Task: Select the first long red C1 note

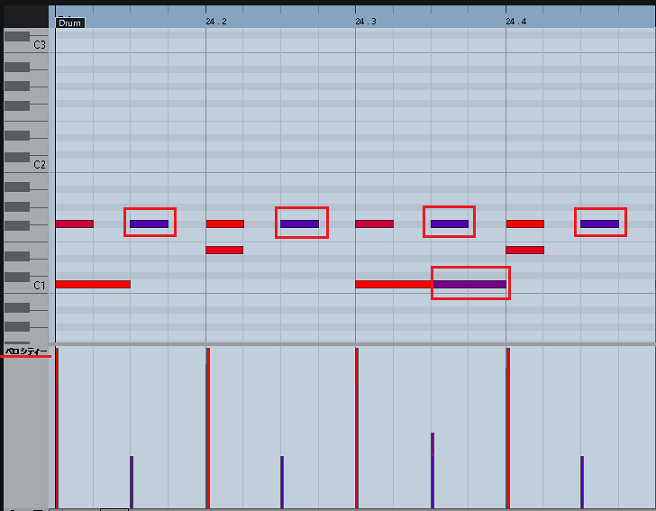Action: tap(92, 284)
